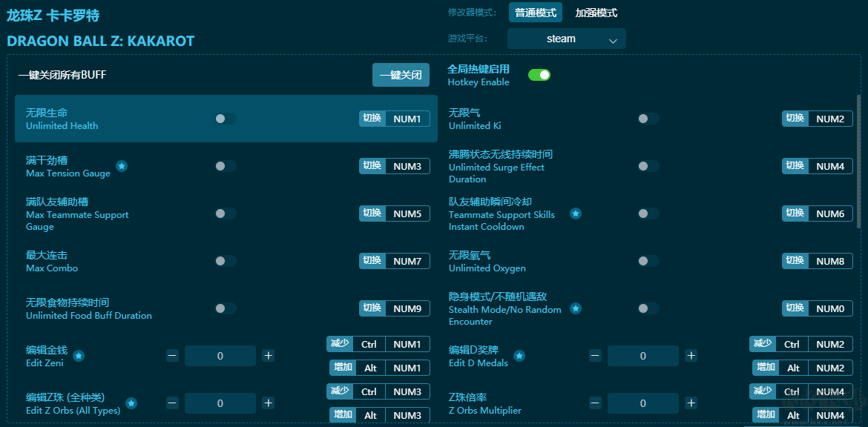
Task: Enable Unlimited Health
Action: pos(225,119)
